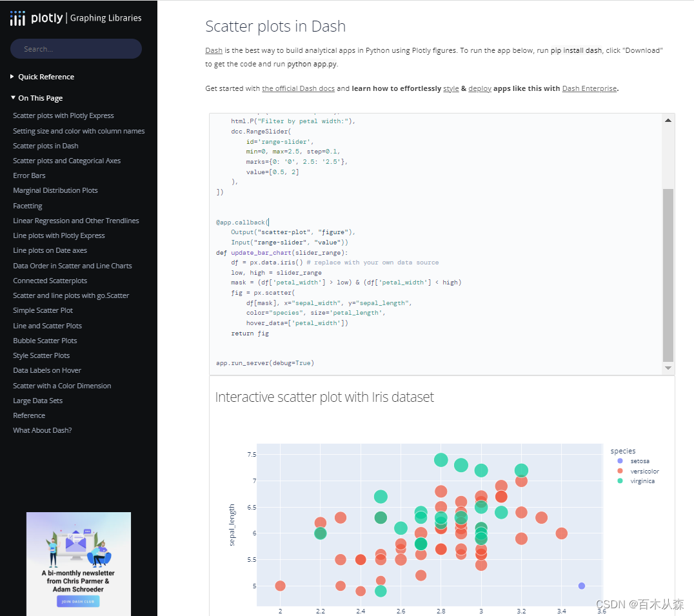
Task: Select Simple Scatter Plot link
Action: (43, 311)
